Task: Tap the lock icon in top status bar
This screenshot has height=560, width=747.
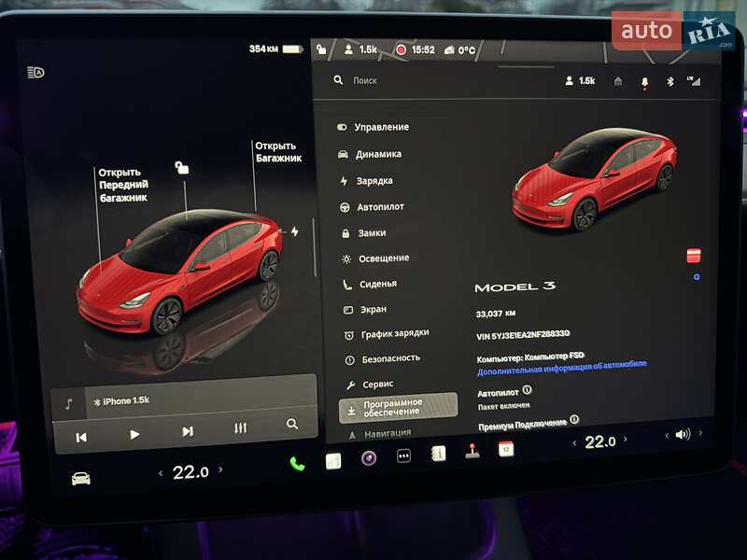Action: [321, 49]
